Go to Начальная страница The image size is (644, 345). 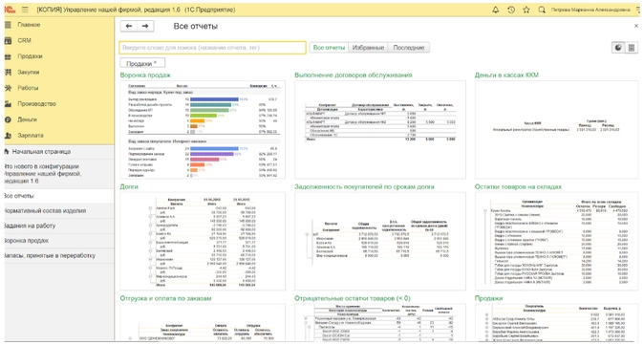(x=41, y=152)
